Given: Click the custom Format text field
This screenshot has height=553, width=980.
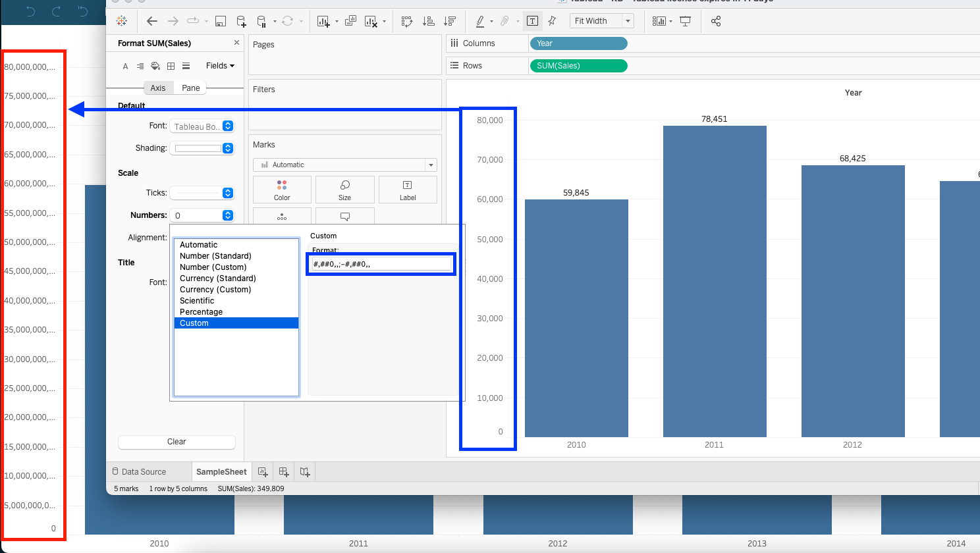Looking at the screenshot, I should (381, 264).
